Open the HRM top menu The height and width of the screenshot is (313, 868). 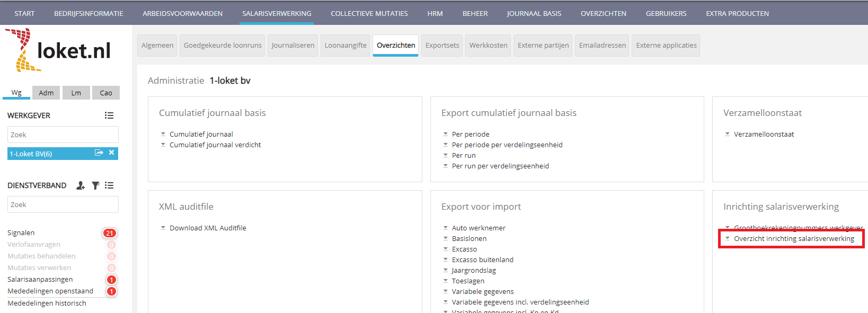pyautogui.click(x=435, y=13)
